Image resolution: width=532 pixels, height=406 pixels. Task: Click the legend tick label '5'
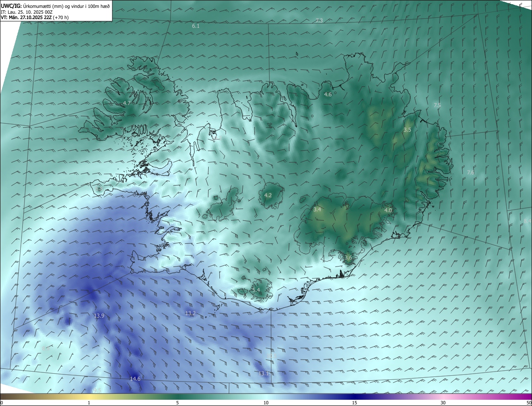177,403
